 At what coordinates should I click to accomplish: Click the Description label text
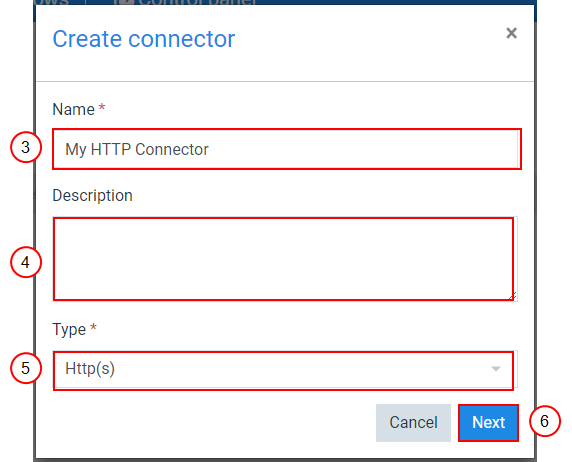[x=92, y=196]
